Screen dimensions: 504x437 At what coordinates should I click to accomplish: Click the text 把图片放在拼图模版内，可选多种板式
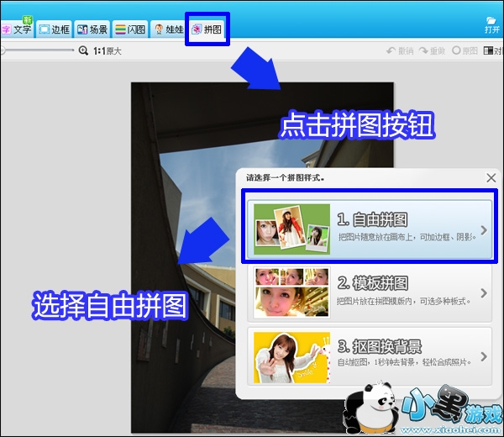click(404, 302)
